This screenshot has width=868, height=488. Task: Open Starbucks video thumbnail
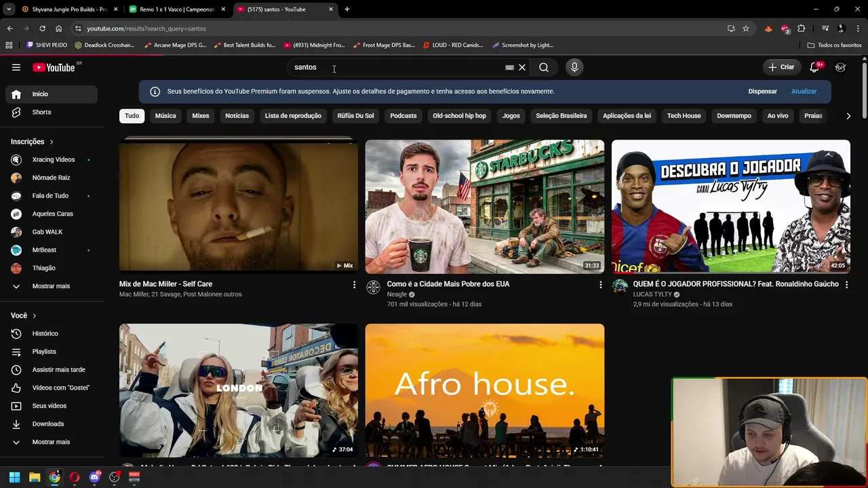click(x=485, y=206)
